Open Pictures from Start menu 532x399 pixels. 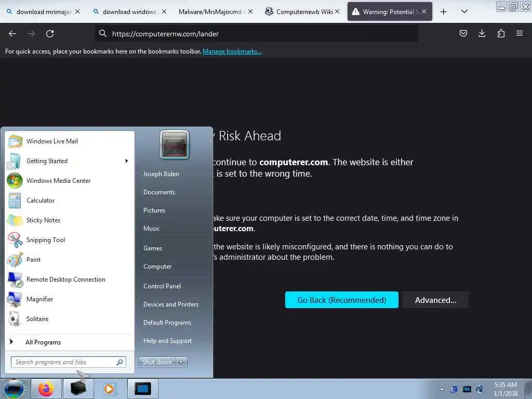[x=154, y=210]
